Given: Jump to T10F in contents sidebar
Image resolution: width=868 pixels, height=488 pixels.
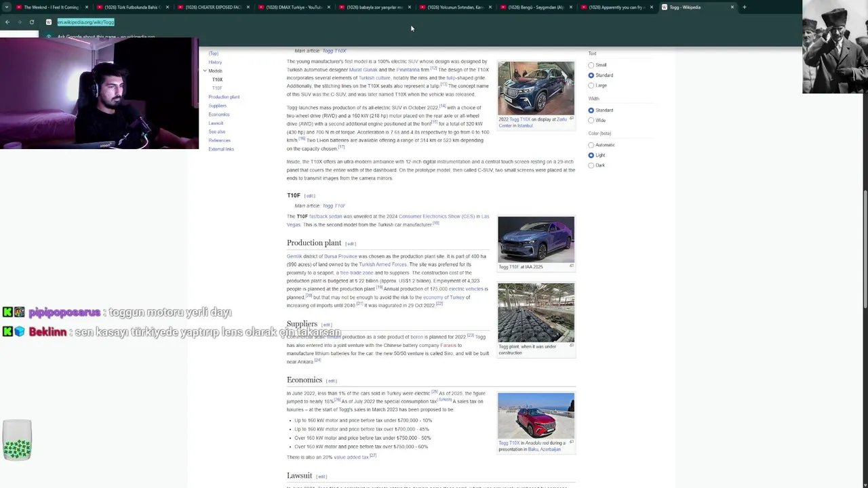Looking at the screenshot, I should (217, 88).
